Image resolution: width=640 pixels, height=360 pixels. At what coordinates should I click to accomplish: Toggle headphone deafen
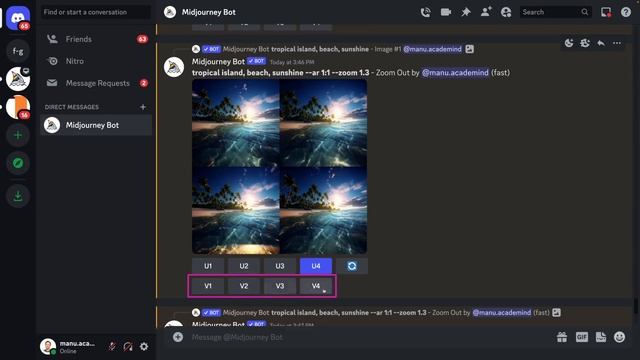click(128, 347)
